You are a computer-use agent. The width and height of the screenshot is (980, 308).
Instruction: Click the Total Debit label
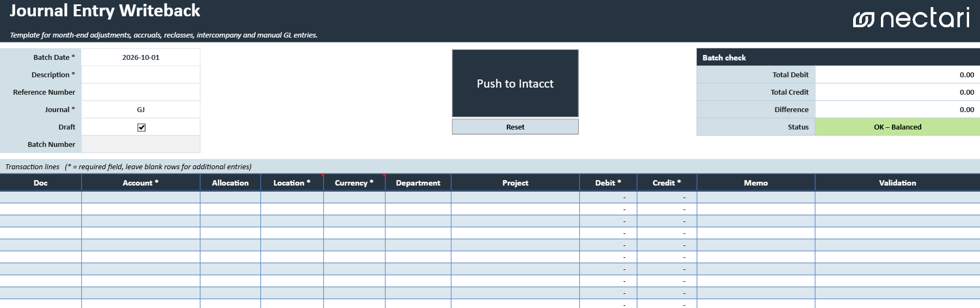coord(791,75)
